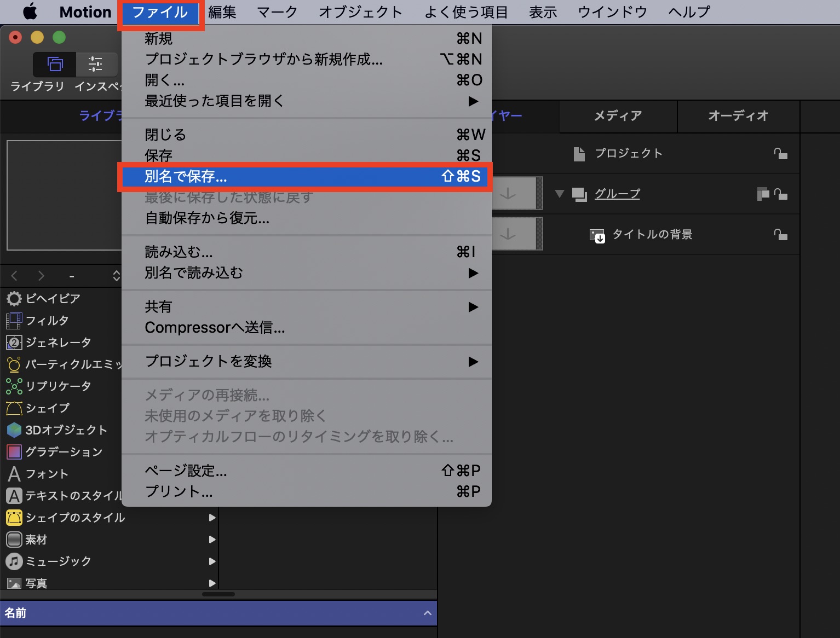840x638 pixels.
Task: Click the タイトルの背景 layer name
Action: point(652,235)
